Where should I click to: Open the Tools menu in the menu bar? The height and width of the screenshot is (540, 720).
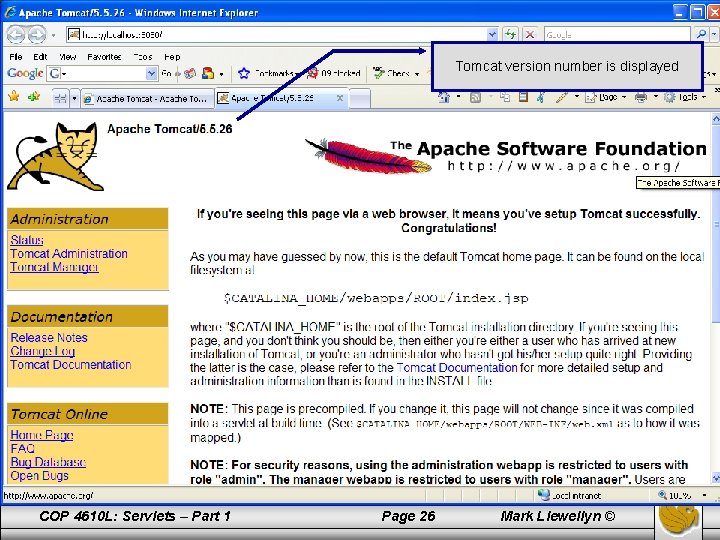[x=143, y=57]
